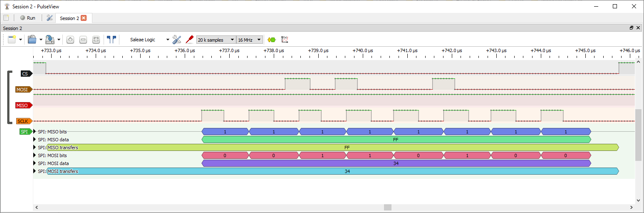Screen dimensions: 644x213
Task: Select the MISO channel label
Action: [x=24, y=105]
